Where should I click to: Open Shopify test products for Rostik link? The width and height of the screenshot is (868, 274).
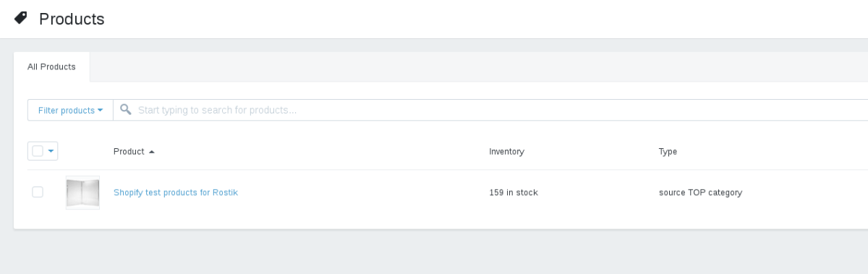tap(176, 192)
